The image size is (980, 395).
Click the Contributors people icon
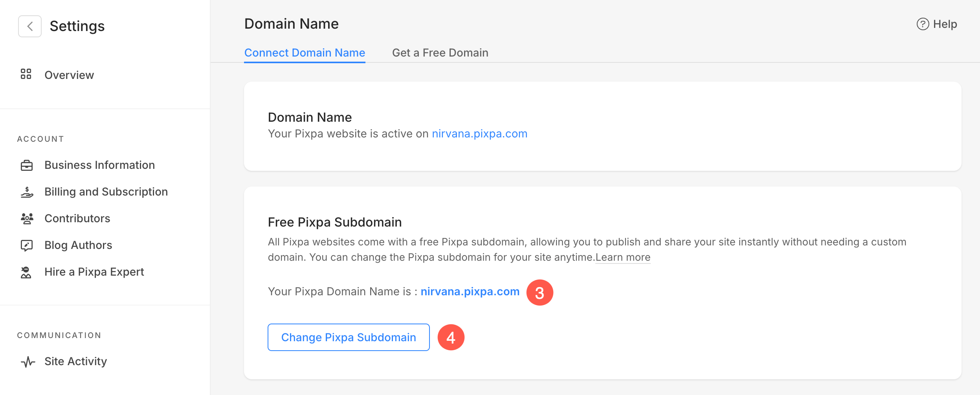pyautogui.click(x=27, y=219)
